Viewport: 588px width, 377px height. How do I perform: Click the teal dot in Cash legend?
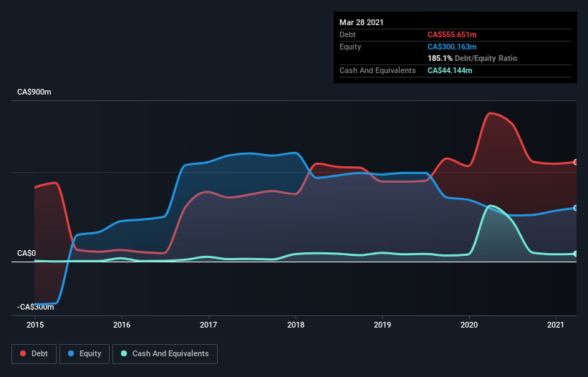(124, 353)
